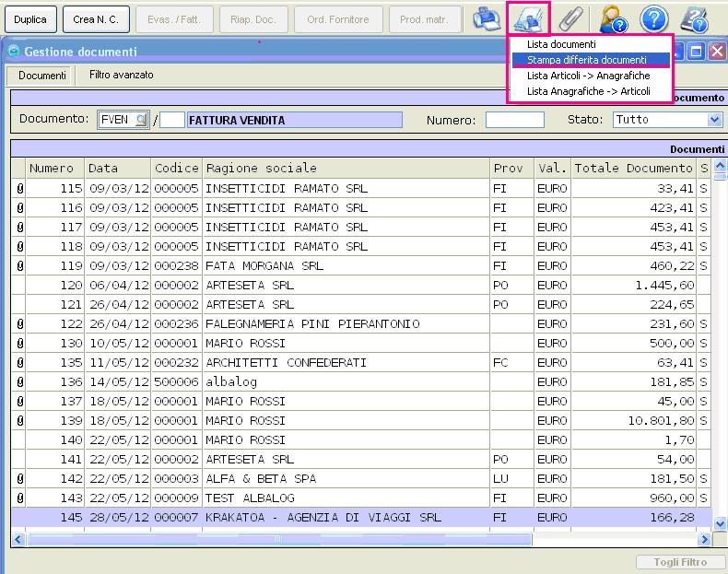728x574 pixels.
Task: Click the Numero input field
Action: click(515, 120)
